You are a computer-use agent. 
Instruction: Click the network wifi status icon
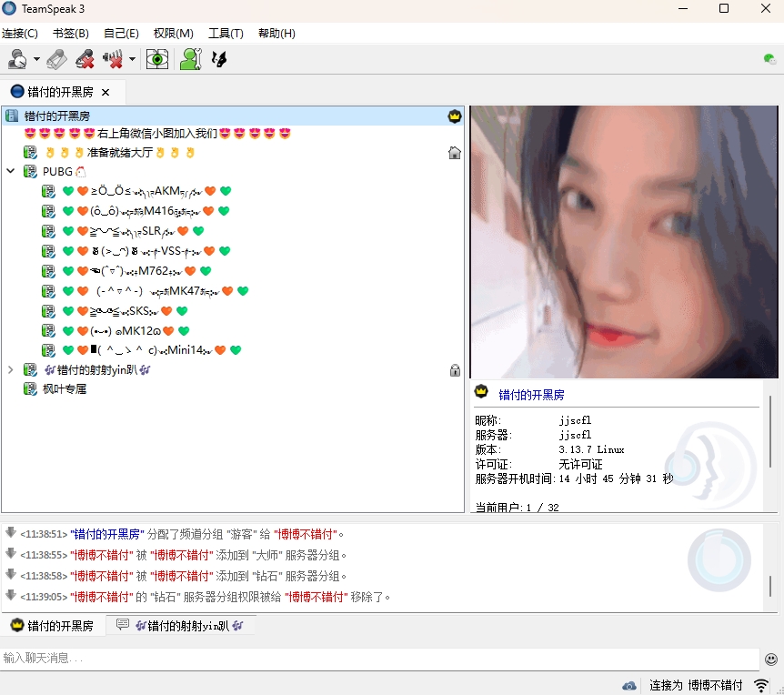pos(760,685)
